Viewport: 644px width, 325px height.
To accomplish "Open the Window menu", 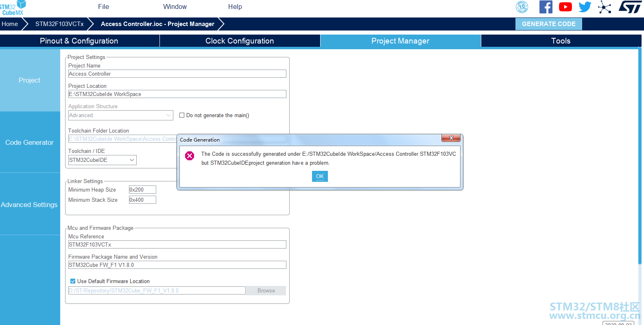I will click(175, 7).
